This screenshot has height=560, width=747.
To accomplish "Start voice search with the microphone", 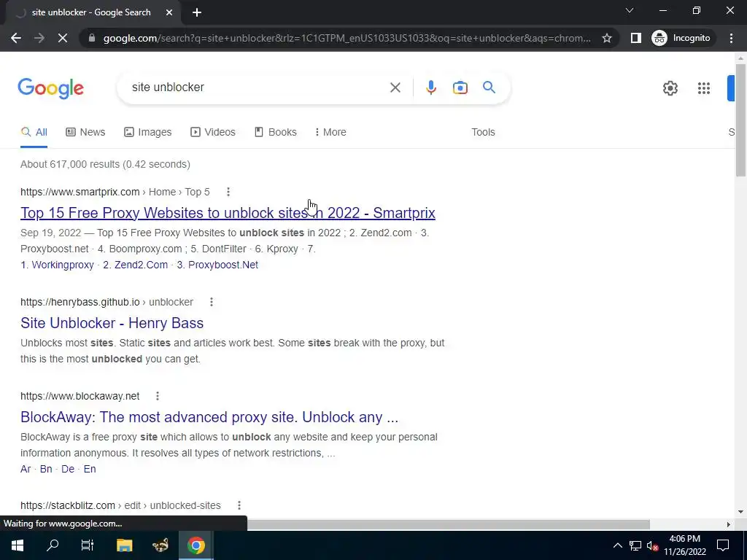I will pos(430,87).
